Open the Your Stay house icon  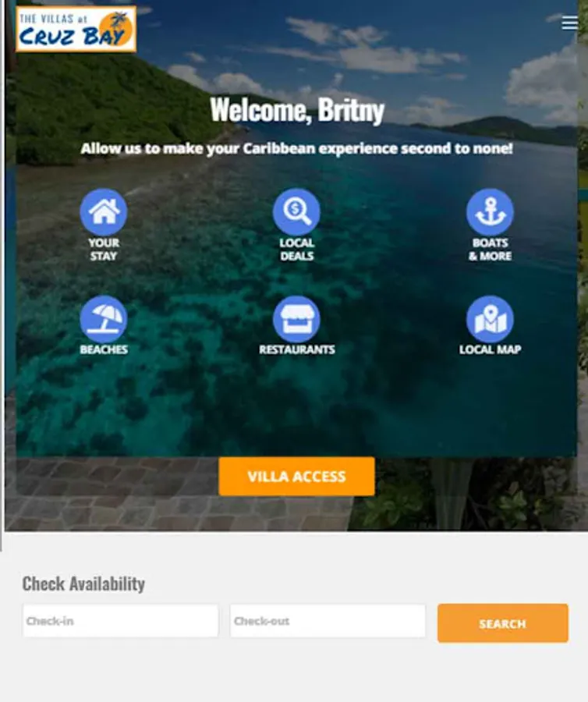(x=104, y=211)
